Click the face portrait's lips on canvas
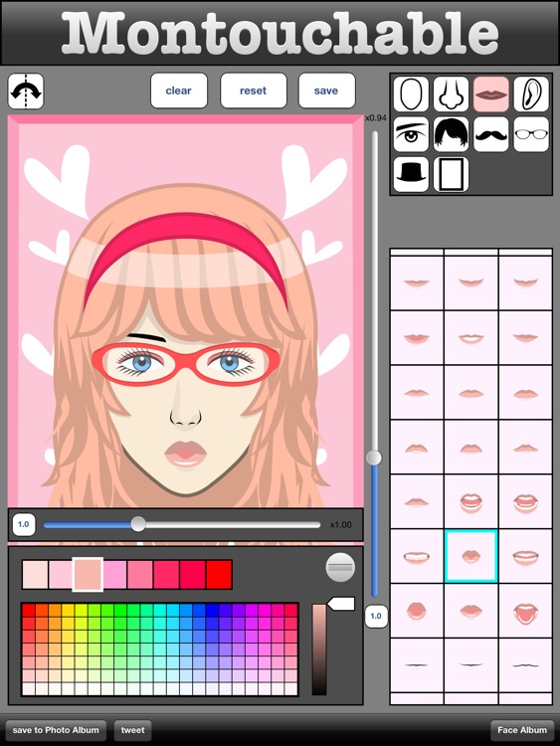This screenshot has width=560, height=746. click(185, 455)
